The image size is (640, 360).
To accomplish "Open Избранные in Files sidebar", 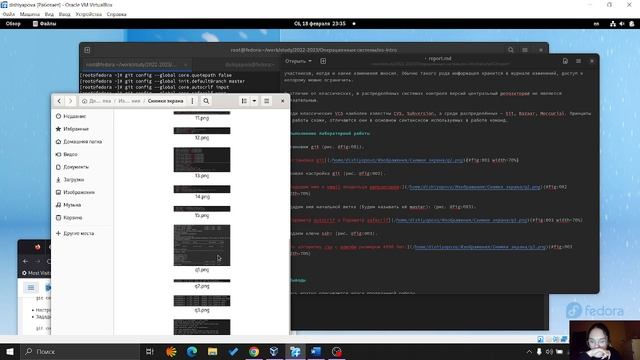I will [76, 129].
